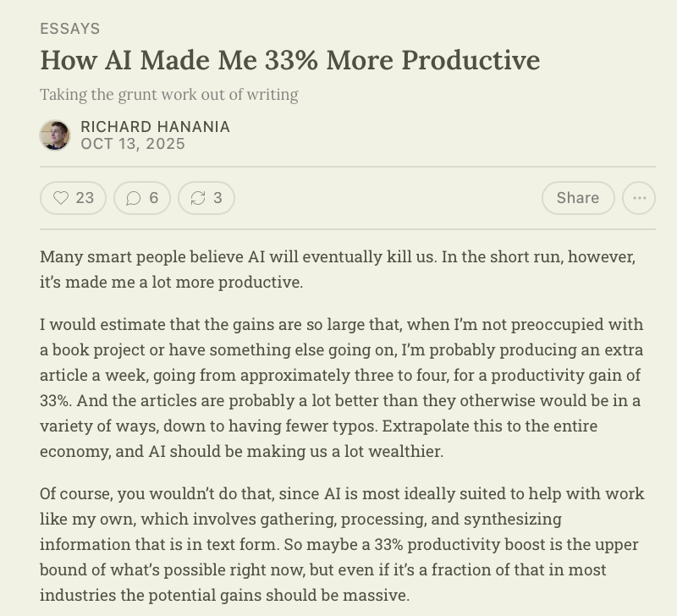Click the Share button
The image size is (677, 616).
[x=578, y=197]
